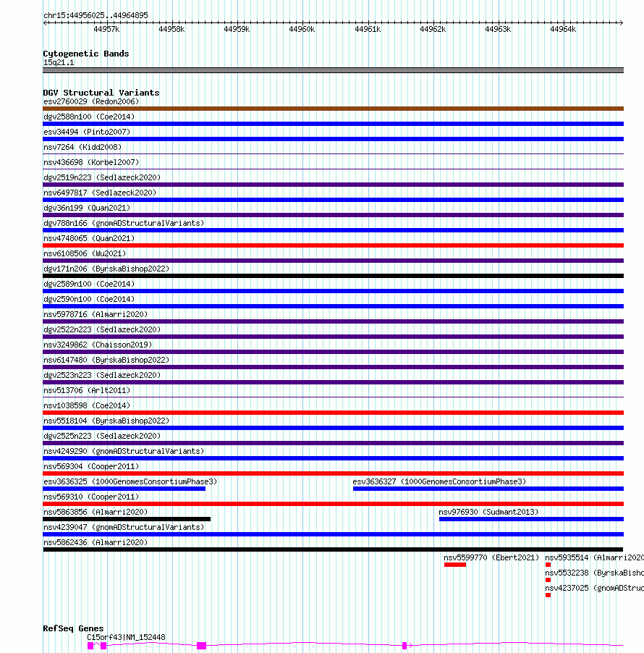Select nsv4748065 (Quan2021) label
Viewport: 644px width, 653px height.
tap(89, 238)
